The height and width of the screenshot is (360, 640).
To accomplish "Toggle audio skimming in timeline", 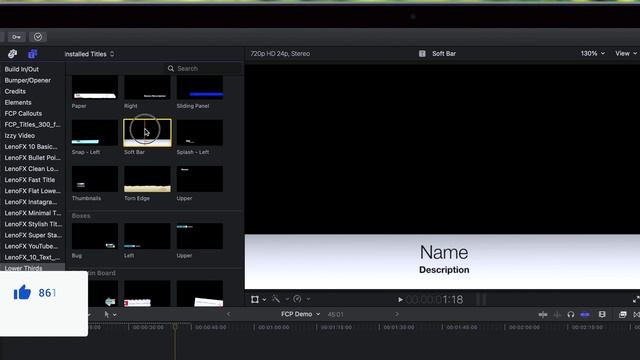I will coord(557,314).
